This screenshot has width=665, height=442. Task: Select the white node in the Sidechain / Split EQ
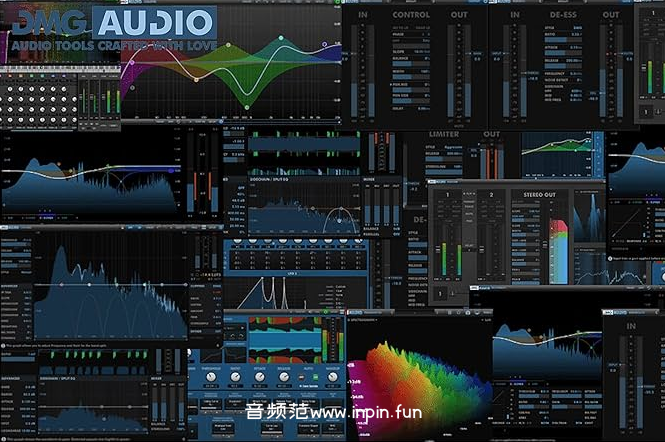339,221
